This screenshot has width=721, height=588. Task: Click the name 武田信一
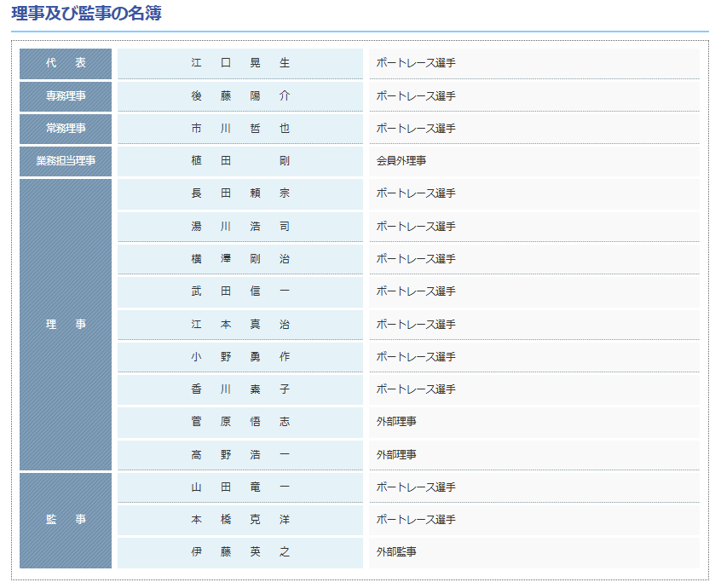click(240, 291)
